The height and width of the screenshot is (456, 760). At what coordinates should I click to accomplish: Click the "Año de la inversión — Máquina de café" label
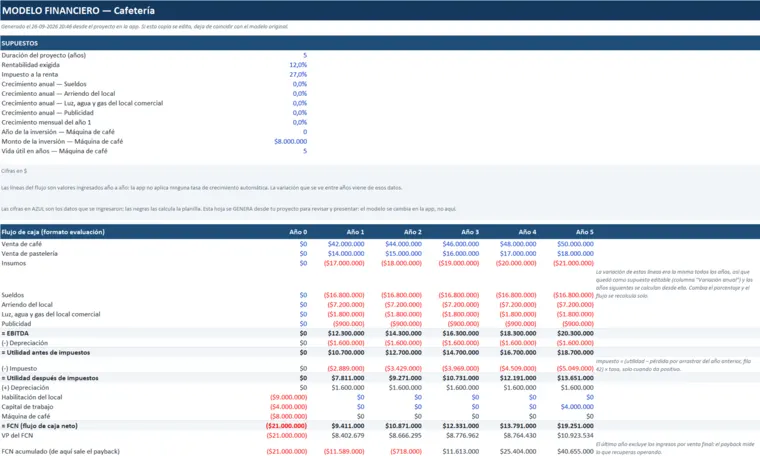click(58, 132)
